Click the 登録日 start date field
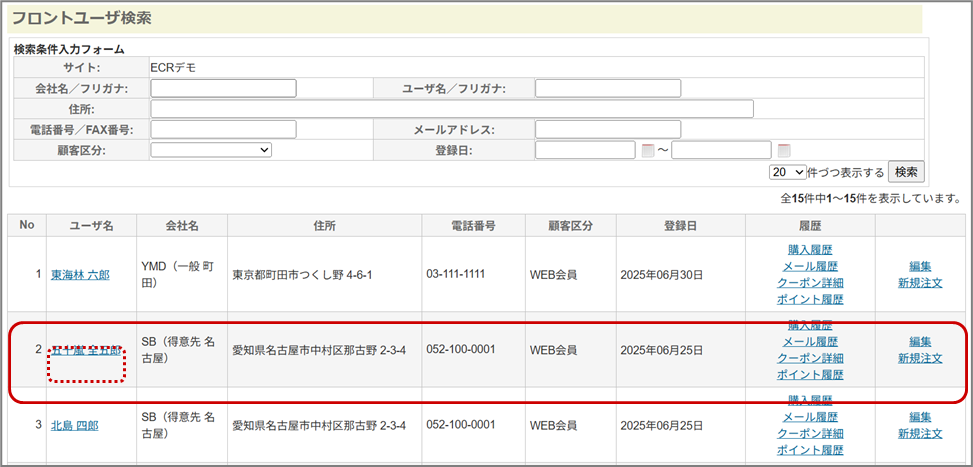The width and height of the screenshot is (973, 467). 585,150
